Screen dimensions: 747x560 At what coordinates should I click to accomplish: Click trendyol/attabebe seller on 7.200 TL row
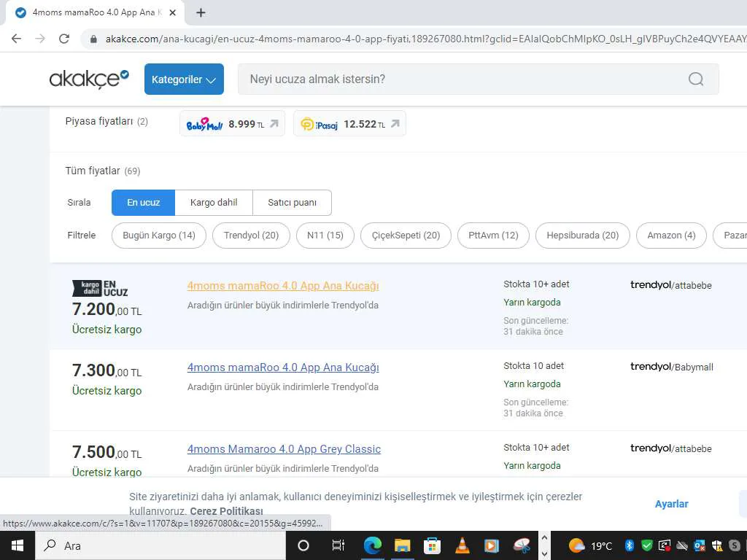pyautogui.click(x=671, y=285)
